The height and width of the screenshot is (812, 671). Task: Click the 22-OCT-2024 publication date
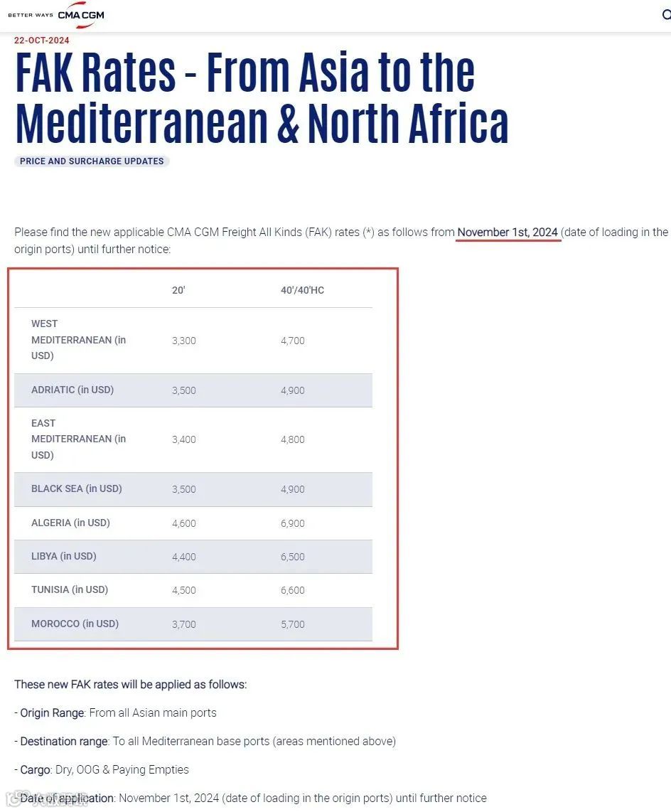(x=42, y=41)
